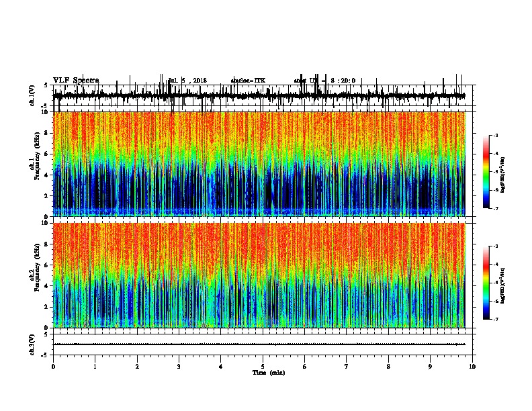Click the "7" minute tick label
532x411 pixels.
coord(347,367)
